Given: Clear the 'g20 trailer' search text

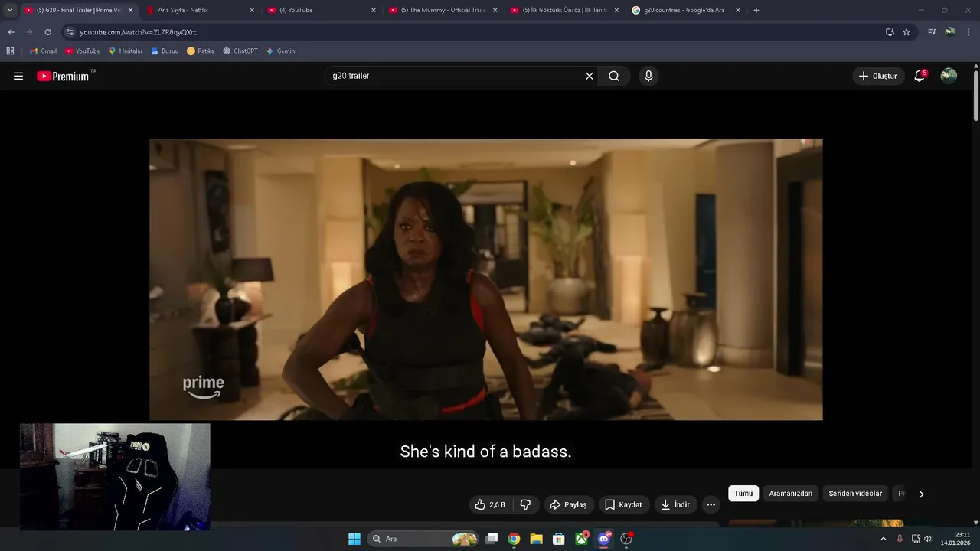Looking at the screenshot, I should [x=590, y=76].
